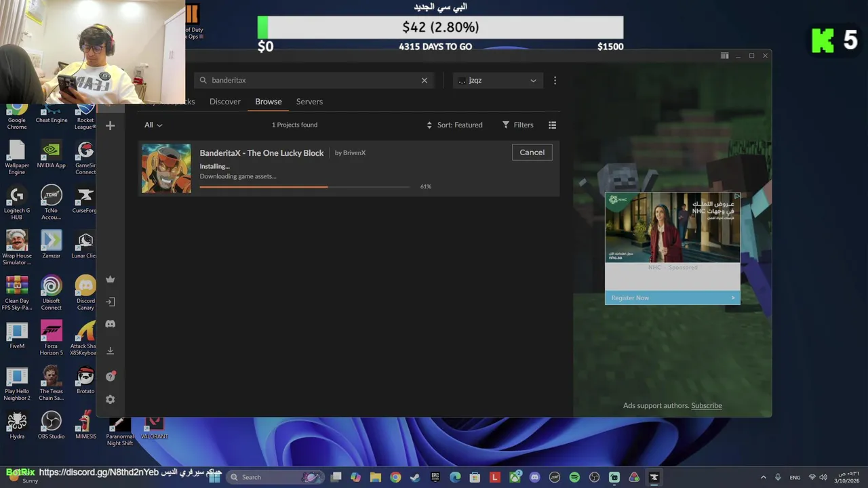This screenshot has width=868, height=488.
Task: Open Forza Horizon 5 desktop icon
Action: tap(52, 338)
